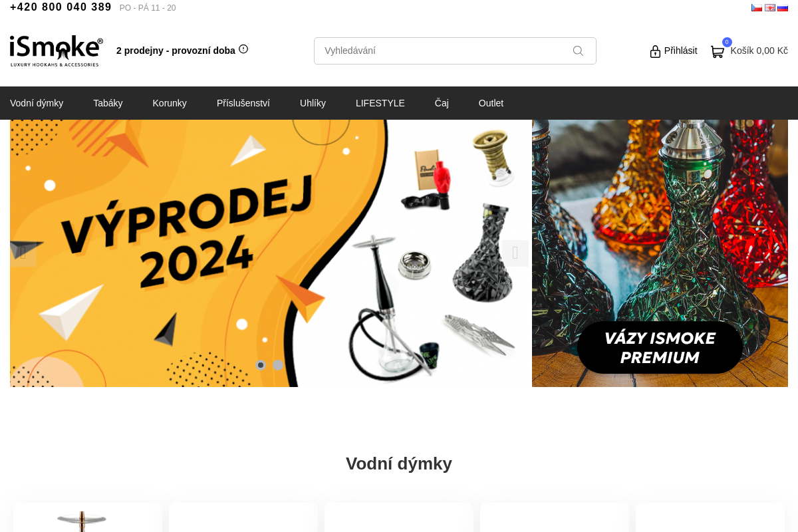The width and height of the screenshot is (798, 532).
Task: Click the Vázy iSmoke Premium banner
Action: click(660, 253)
